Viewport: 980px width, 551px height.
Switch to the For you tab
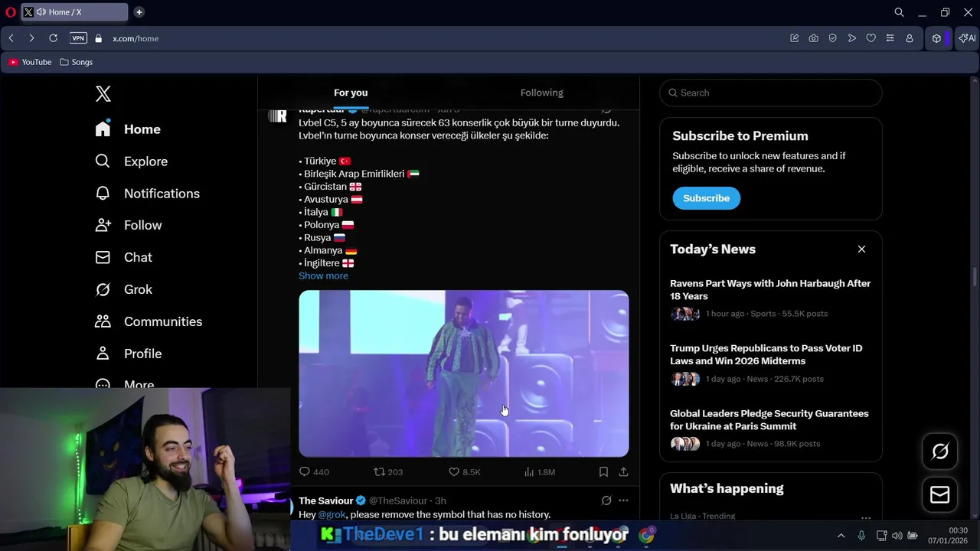tap(351, 93)
